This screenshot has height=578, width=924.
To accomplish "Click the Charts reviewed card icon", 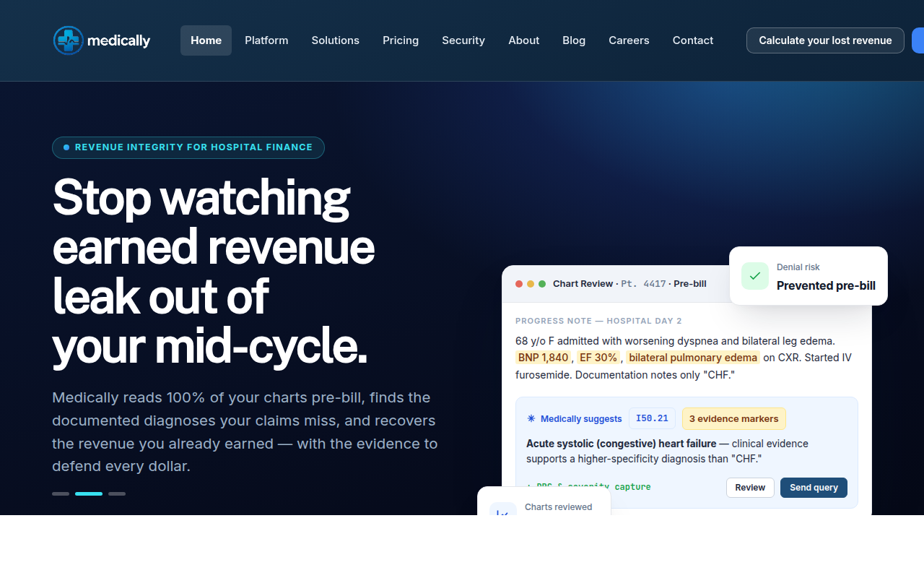I will (503, 509).
